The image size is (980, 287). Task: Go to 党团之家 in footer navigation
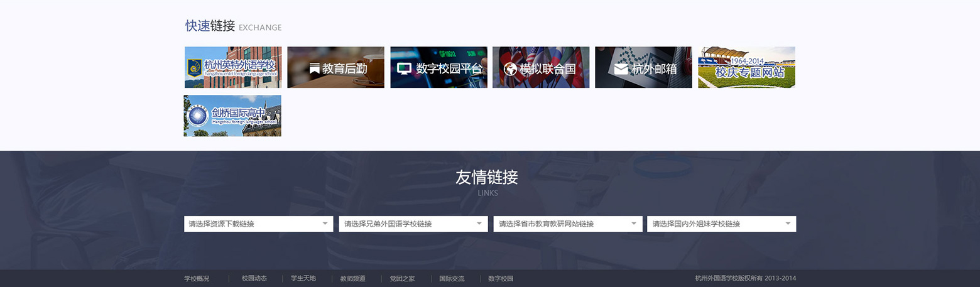[402, 278]
